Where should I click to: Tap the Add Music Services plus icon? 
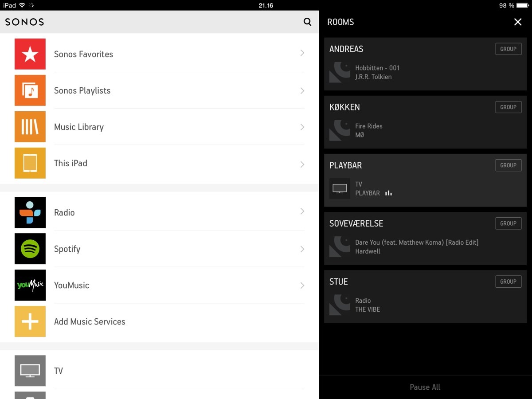pos(30,321)
